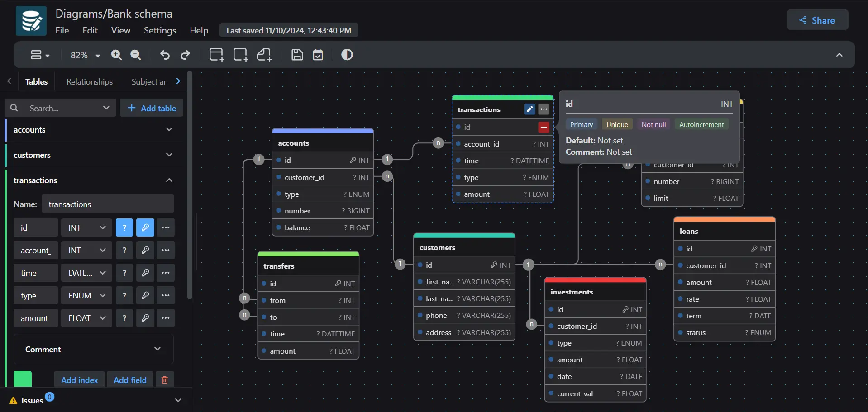Save the diagram with the floppy disk icon
868x412 pixels.
pos(296,55)
